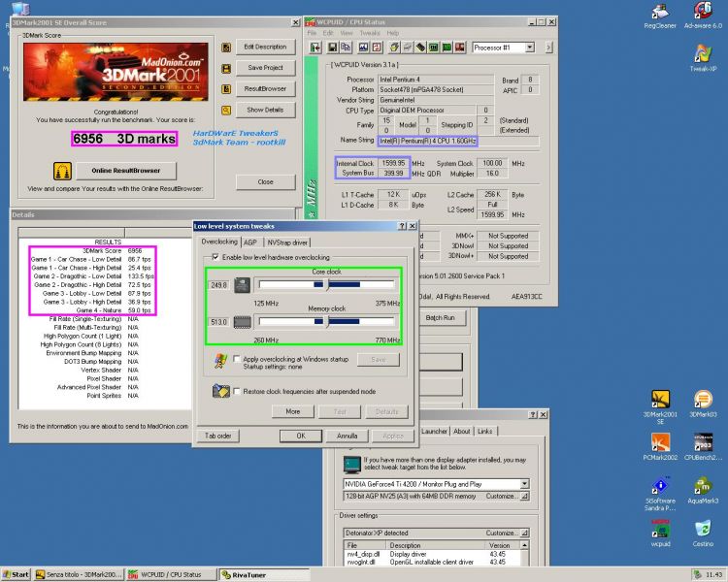
Task: Click the Batch Run button
Action: 440,318
